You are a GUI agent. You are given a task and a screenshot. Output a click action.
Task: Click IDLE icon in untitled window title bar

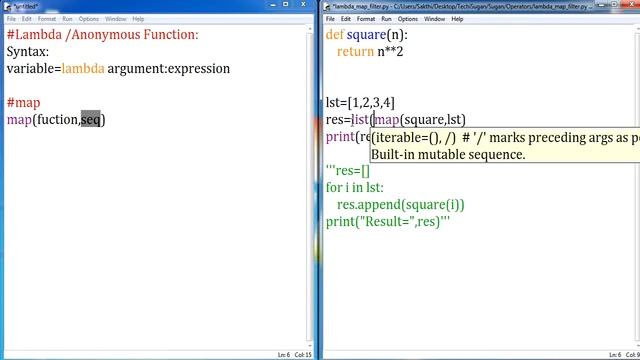pos(7,7)
